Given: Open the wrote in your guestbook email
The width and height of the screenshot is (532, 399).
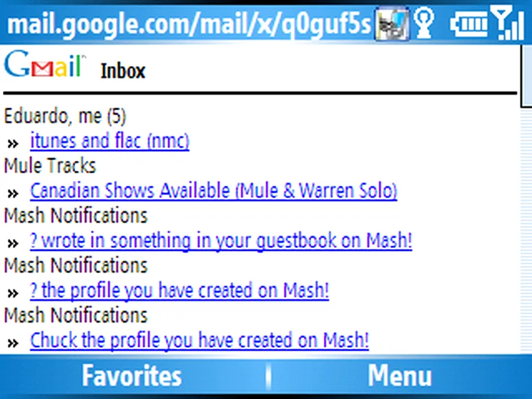Looking at the screenshot, I should pos(221,241).
